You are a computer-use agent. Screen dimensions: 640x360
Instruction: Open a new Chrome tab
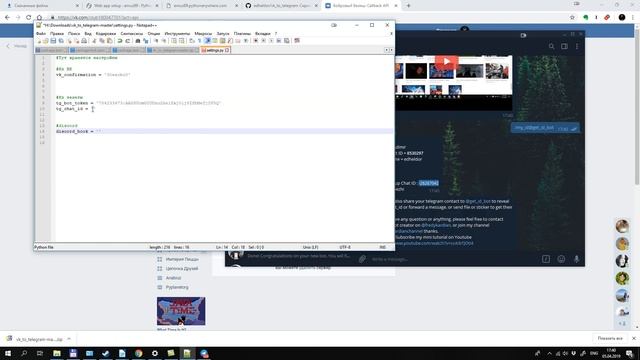(x=408, y=6)
